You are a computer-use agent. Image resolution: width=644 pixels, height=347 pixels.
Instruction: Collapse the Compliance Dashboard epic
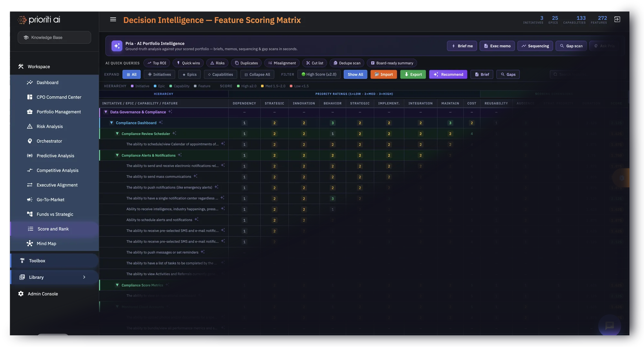111,123
